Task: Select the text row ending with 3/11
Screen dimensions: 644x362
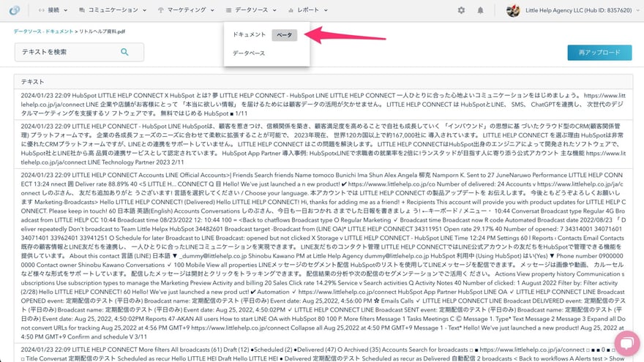Action: click(x=323, y=256)
